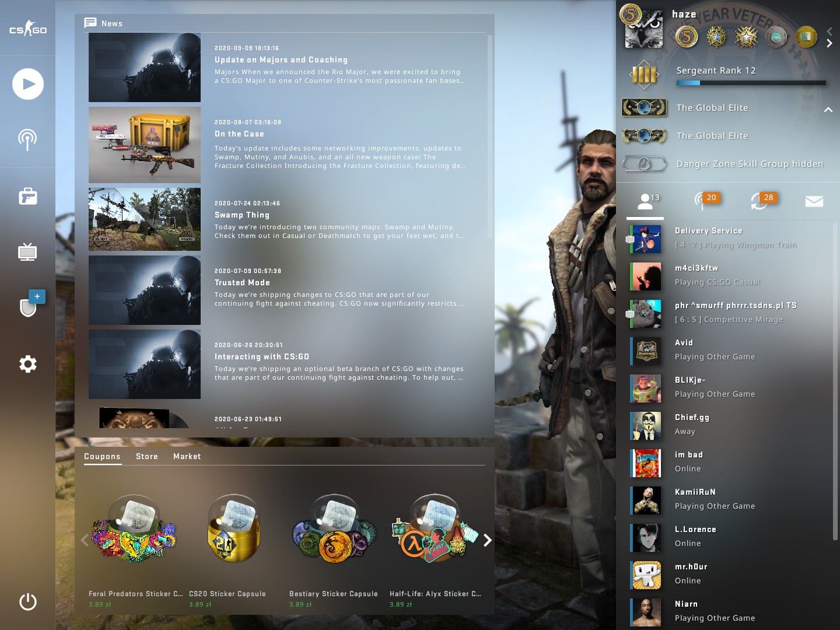Viewport: 840px width, 630px height.
Task: Click the second Global Elite rank badge
Action: click(x=644, y=136)
